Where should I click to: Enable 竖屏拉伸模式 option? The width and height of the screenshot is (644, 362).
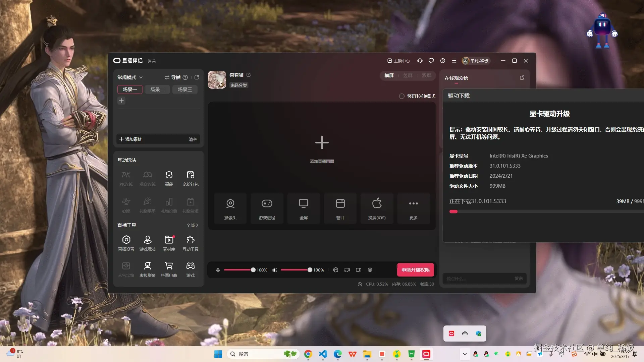pos(401,96)
